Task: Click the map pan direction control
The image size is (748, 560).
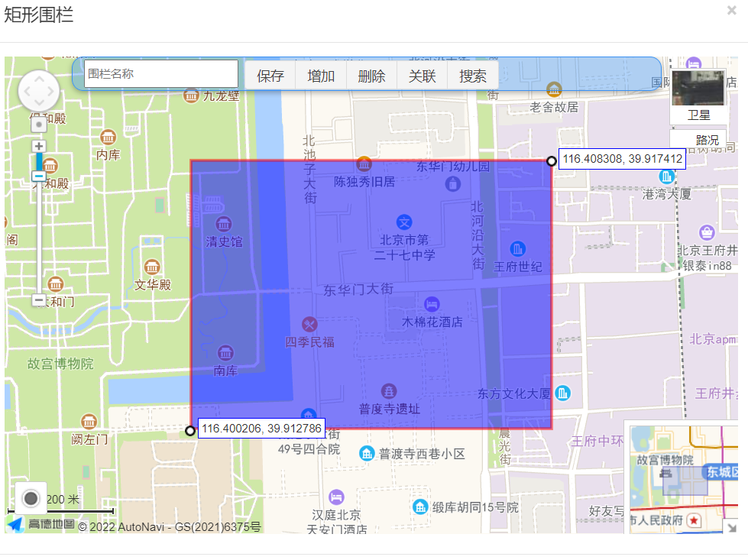Action: tap(39, 91)
